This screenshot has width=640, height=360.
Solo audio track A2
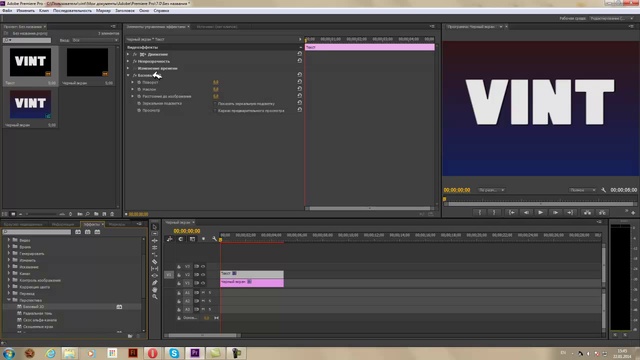(x=210, y=301)
